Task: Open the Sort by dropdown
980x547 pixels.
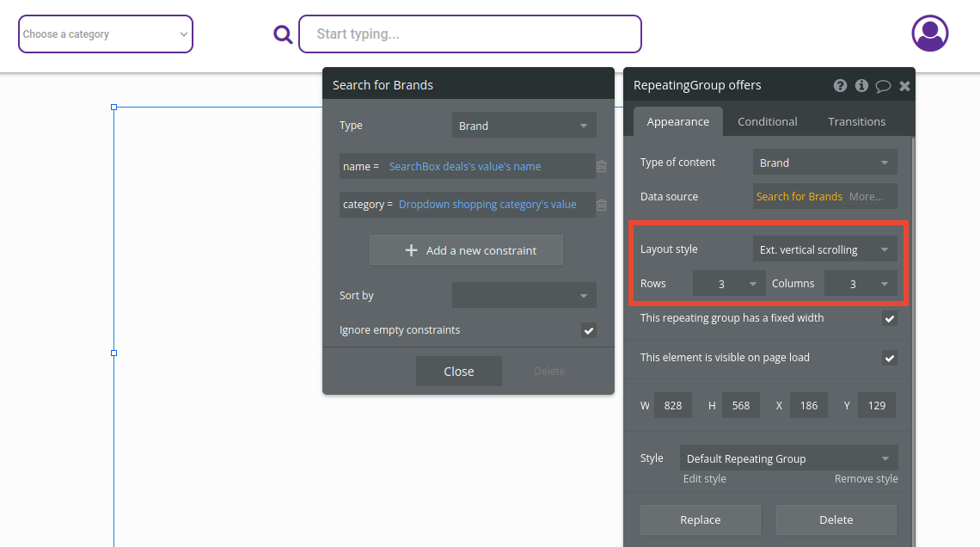Action: [524, 295]
